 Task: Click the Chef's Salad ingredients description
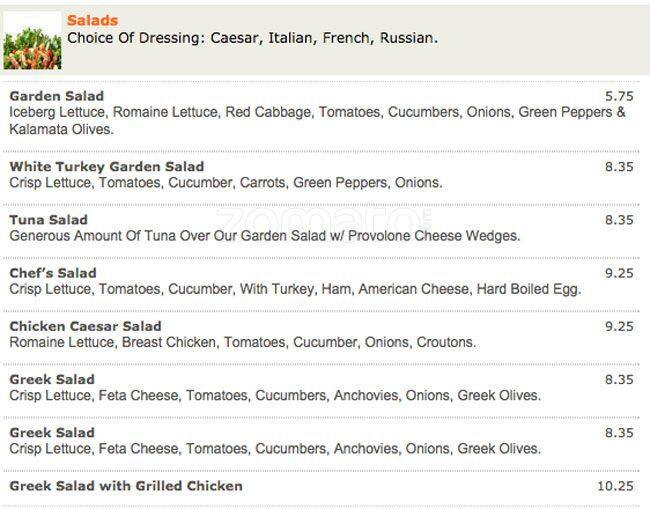(x=295, y=289)
